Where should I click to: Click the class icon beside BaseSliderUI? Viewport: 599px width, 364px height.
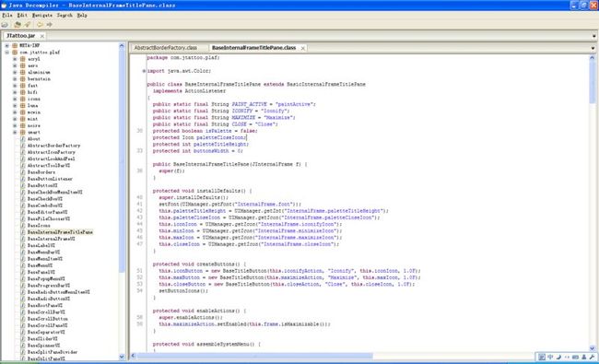click(23, 338)
